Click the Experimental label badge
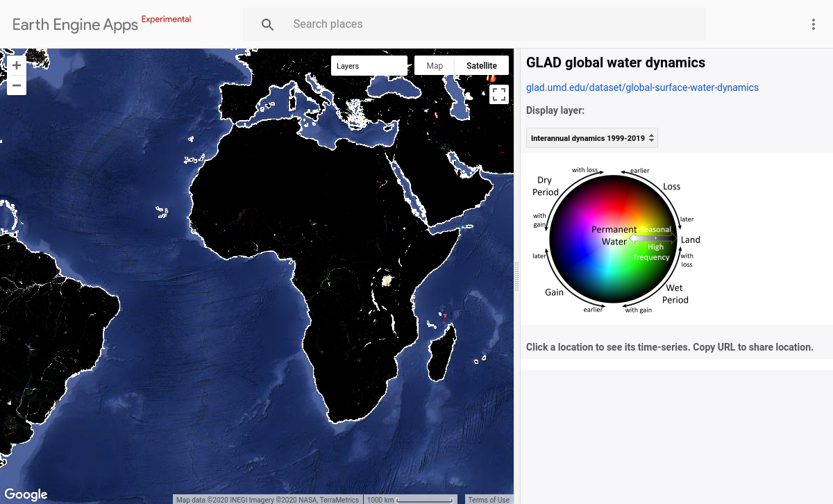Screen dimensions: 833x504 pyautogui.click(x=166, y=19)
